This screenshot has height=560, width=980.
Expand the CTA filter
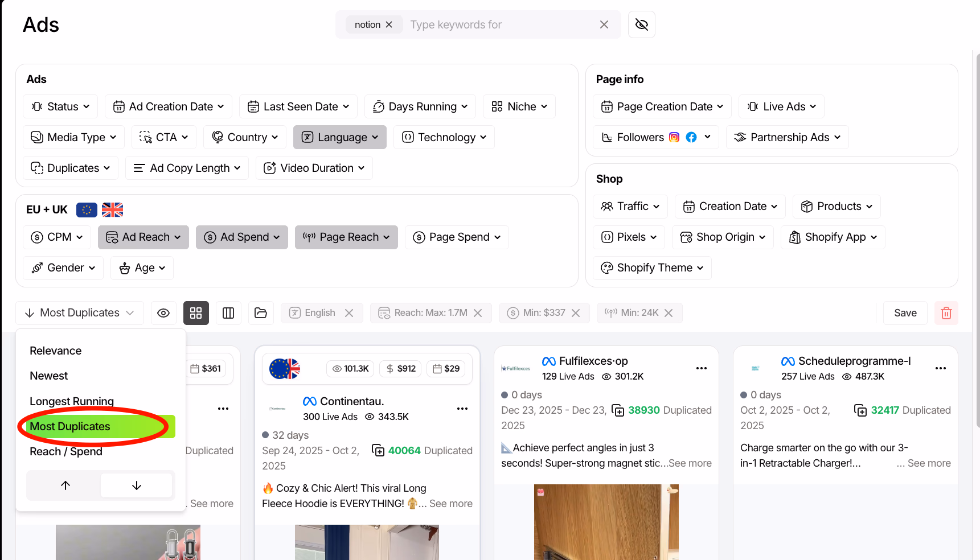tap(164, 137)
